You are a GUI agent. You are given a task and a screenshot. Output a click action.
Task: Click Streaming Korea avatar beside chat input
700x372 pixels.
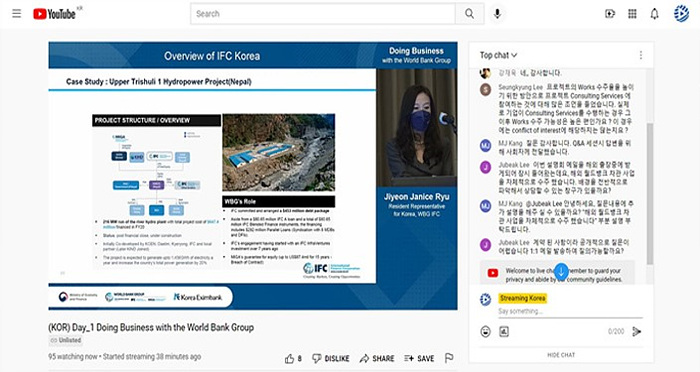(485, 299)
